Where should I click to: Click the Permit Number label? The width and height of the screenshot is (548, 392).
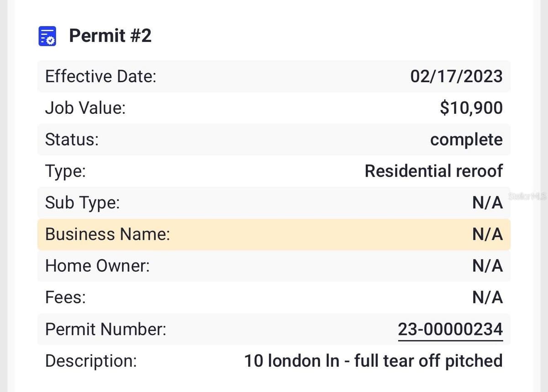(105, 329)
